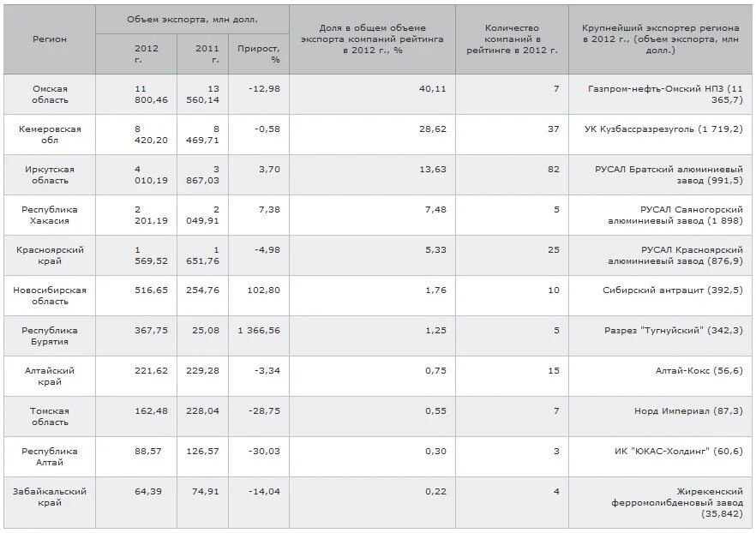
Task: Click the 'Томская область' region cell
Action: point(50,416)
